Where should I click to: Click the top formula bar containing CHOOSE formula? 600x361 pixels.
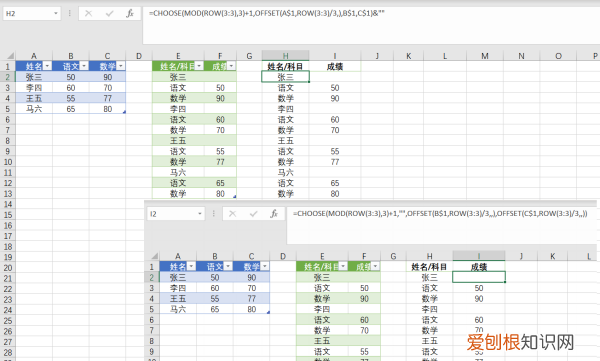(x=371, y=25)
